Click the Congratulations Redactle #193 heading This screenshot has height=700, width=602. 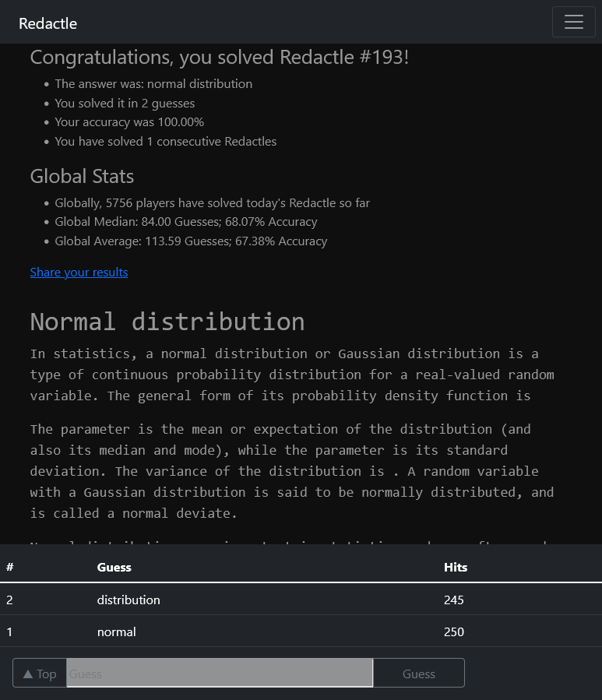click(219, 58)
